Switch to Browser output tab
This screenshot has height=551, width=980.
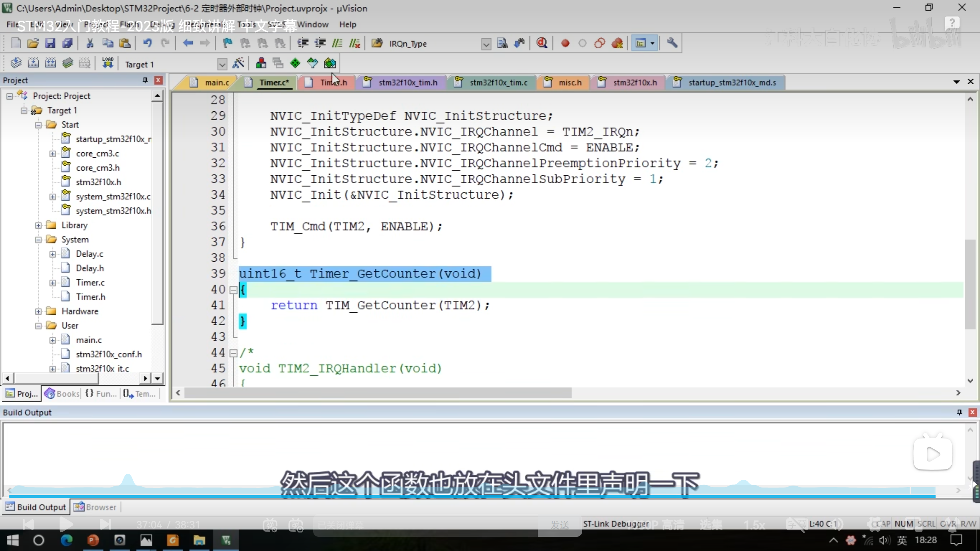96,507
